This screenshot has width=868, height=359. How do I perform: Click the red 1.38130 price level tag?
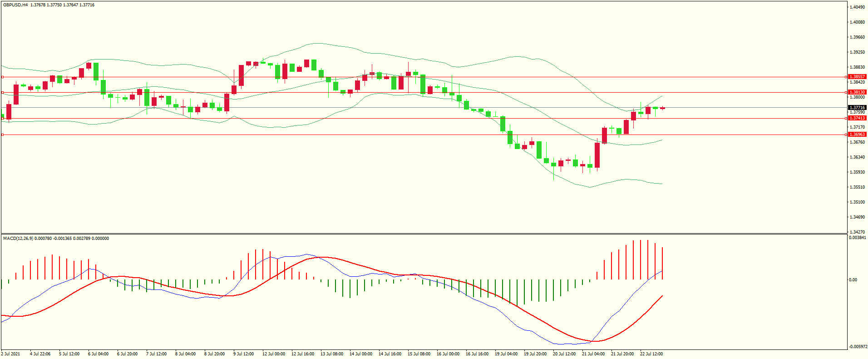coord(857,92)
